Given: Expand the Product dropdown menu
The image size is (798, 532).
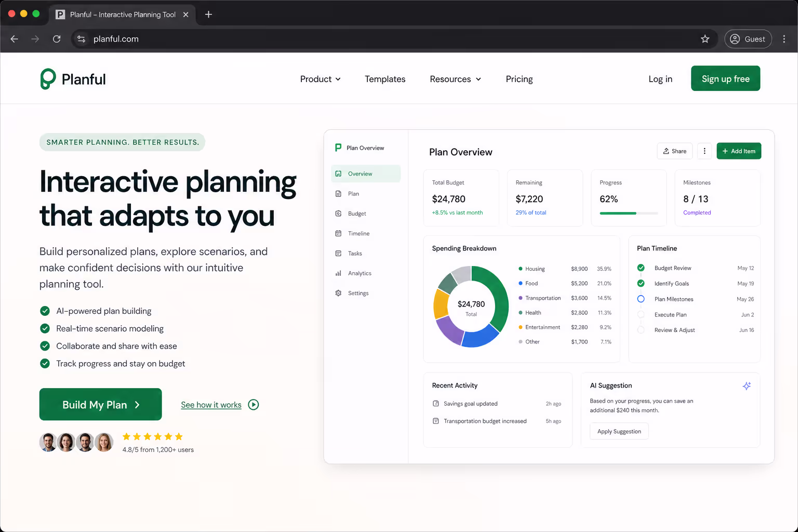Looking at the screenshot, I should [x=321, y=79].
